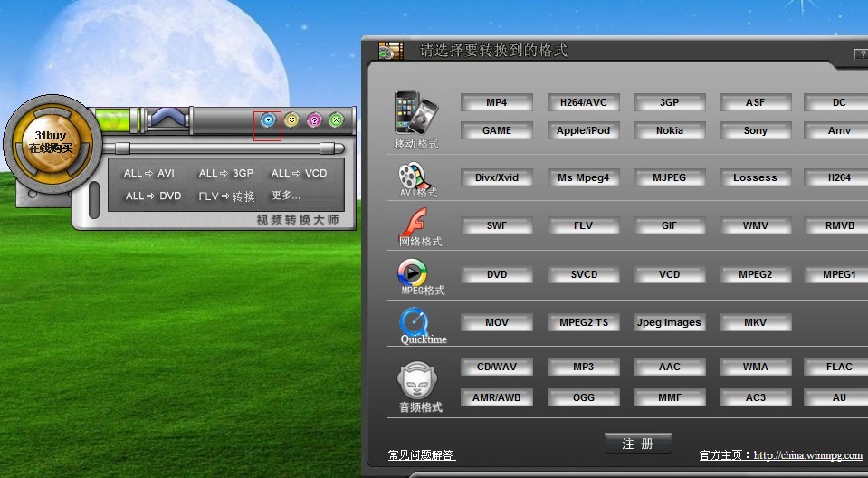
Task: Click the MPEG media player category icon
Action: pyautogui.click(x=413, y=272)
